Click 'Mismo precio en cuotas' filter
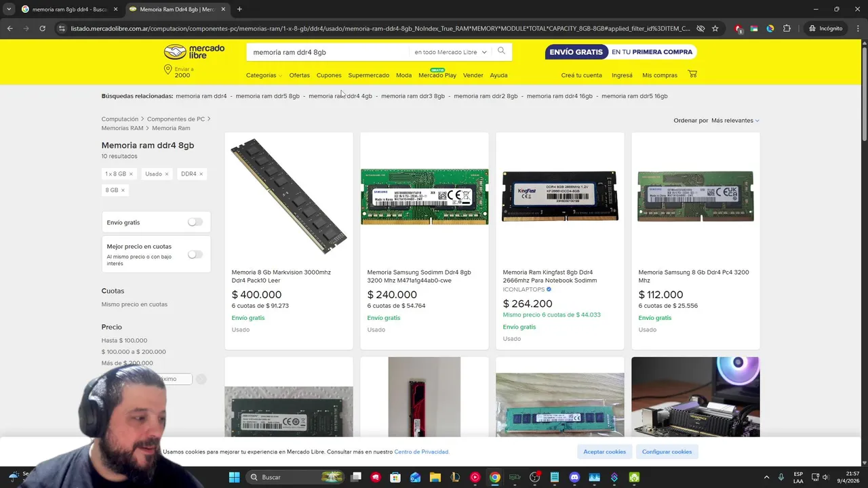Viewport: 868px width, 488px height. pyautogui.click(x=134, y=304)
